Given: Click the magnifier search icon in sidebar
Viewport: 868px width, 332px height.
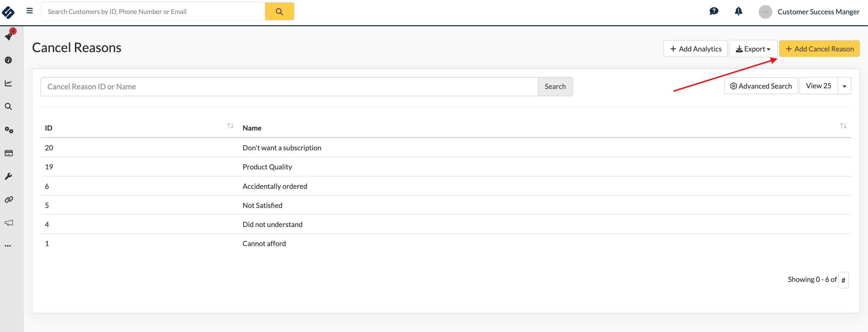Looking at the screenshot, I should point(9,107).
